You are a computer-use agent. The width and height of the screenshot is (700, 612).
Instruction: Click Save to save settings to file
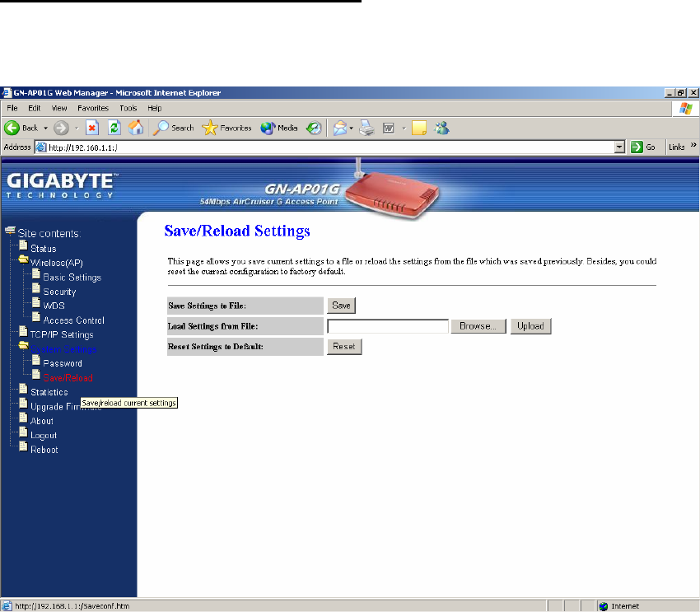click(x=341, y=306)
